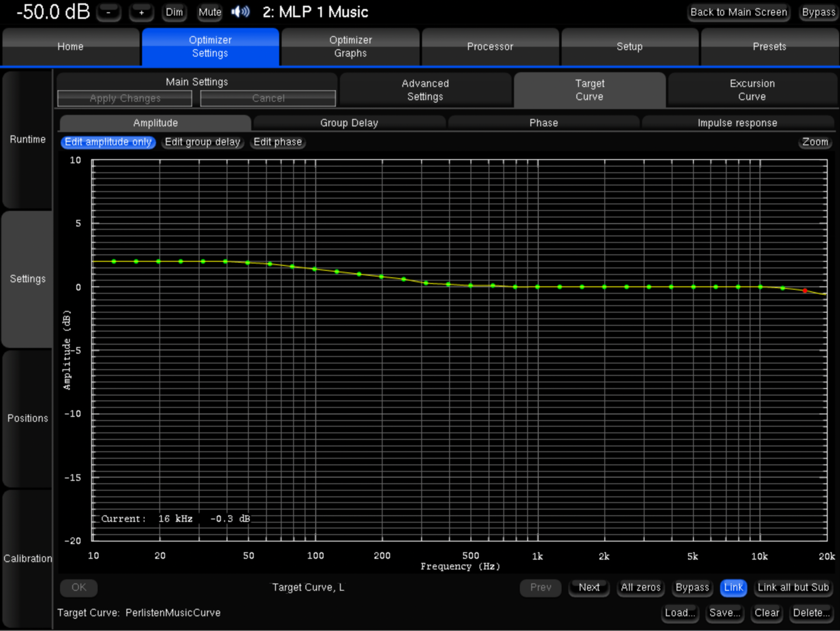Click Back to Main Screen
This screenshot has height=631, width=840.
(739, 12)
